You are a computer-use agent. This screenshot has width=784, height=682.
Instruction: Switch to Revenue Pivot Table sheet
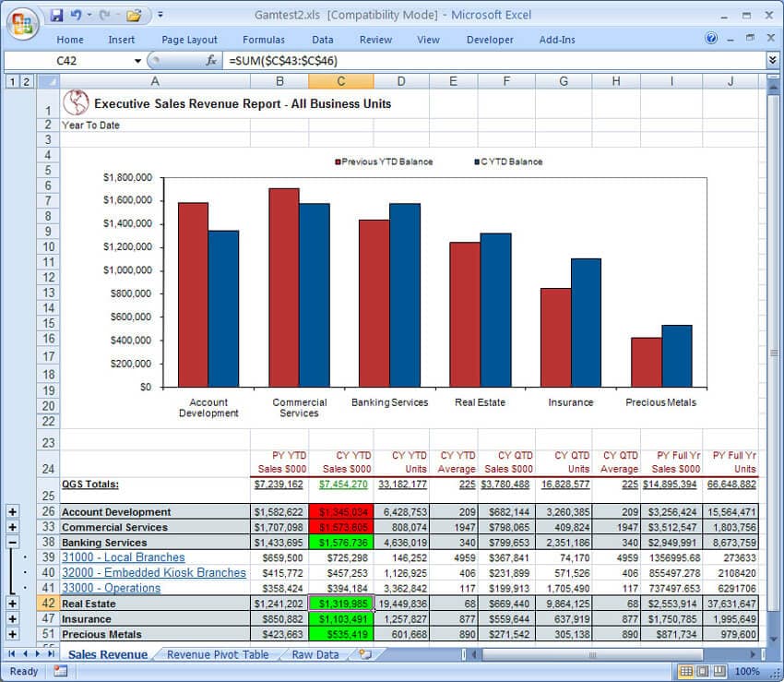218,654
